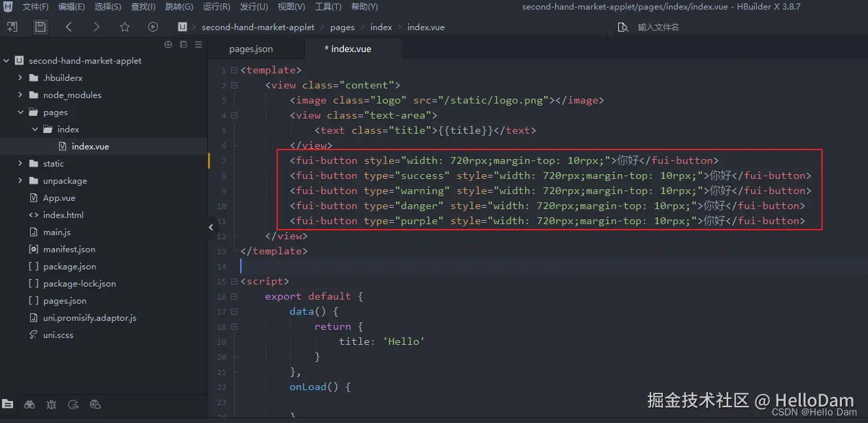Open the 工具(T) menu

pos(328,7)
